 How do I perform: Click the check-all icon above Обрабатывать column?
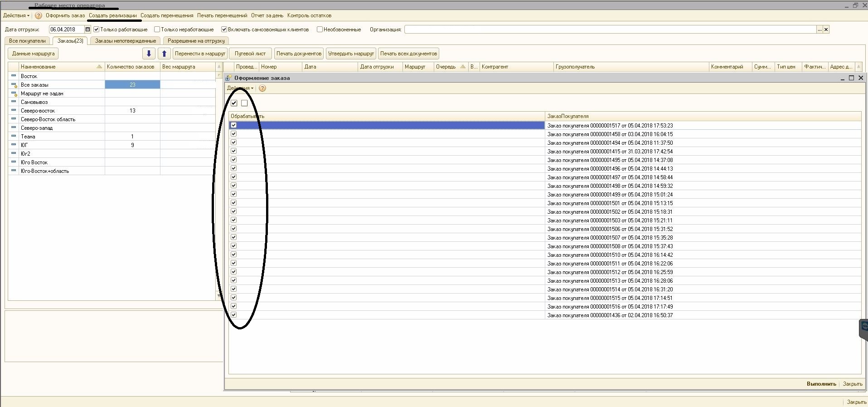[234, 103]
